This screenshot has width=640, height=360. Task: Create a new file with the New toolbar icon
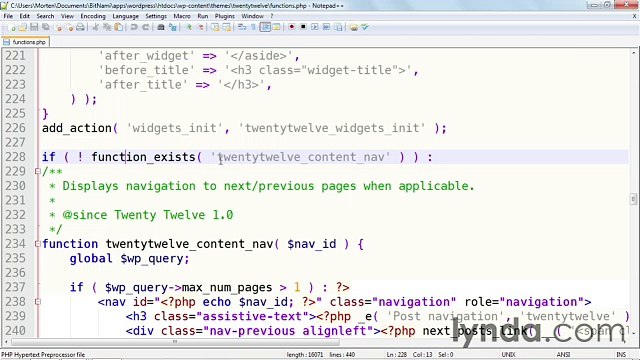click(11, 27)
